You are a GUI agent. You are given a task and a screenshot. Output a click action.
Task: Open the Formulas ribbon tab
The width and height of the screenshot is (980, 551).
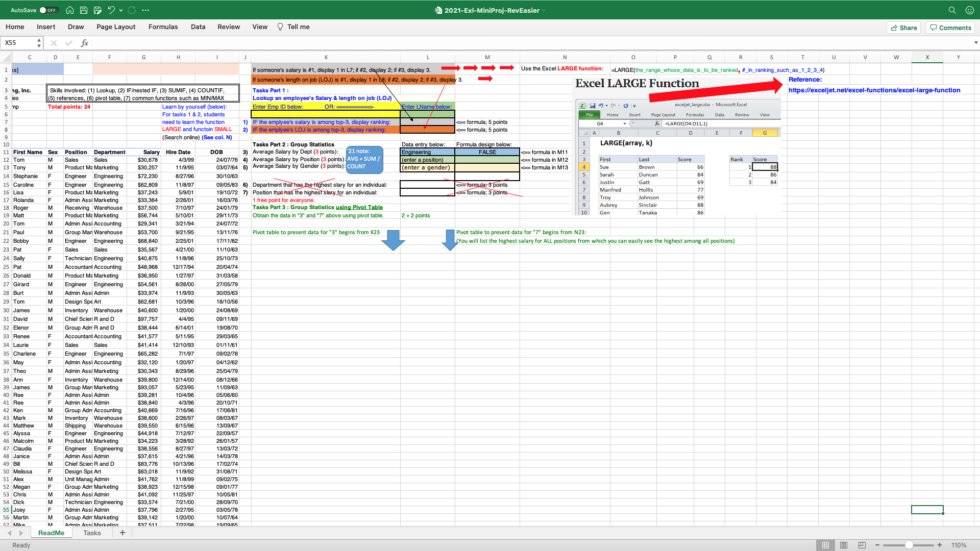tap(163, 27)
